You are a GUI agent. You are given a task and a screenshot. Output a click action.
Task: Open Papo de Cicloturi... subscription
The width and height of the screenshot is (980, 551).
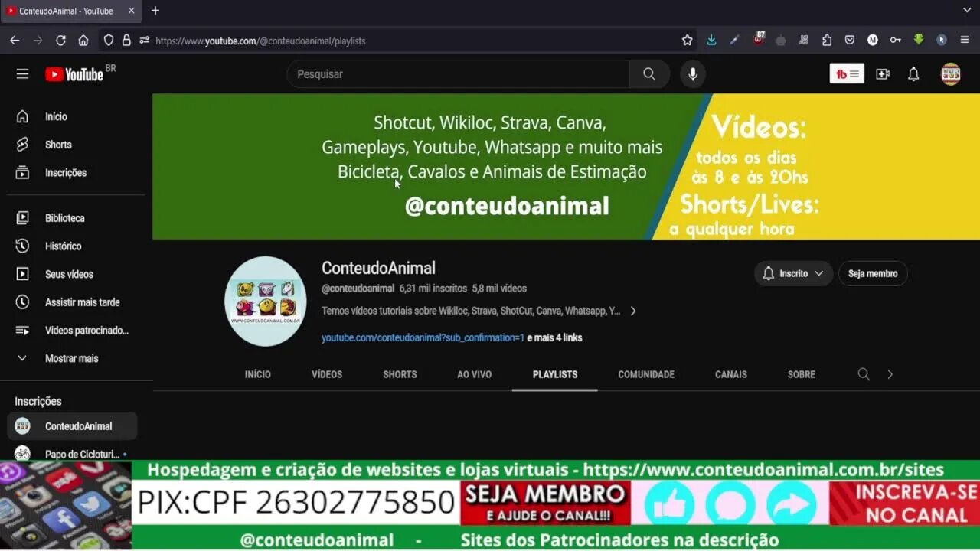73,454
